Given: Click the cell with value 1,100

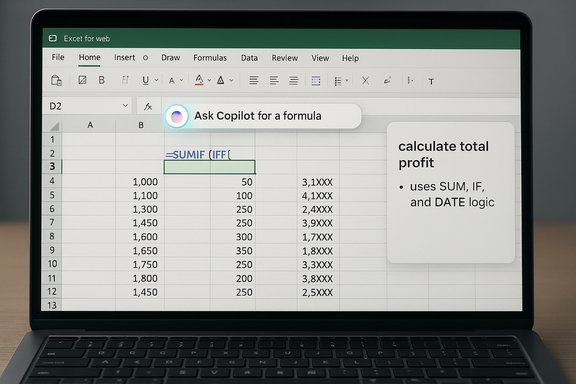Looking at the screenshot, I should click(140, 195).
